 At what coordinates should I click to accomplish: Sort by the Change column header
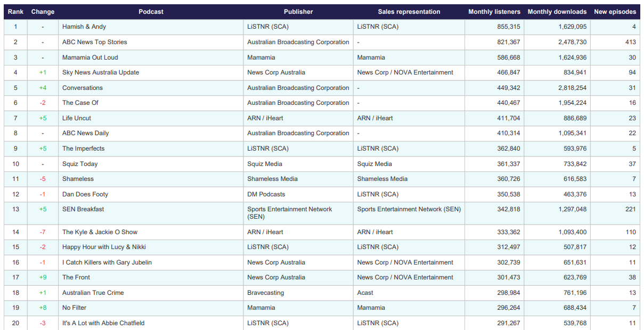tap(43, 12)
